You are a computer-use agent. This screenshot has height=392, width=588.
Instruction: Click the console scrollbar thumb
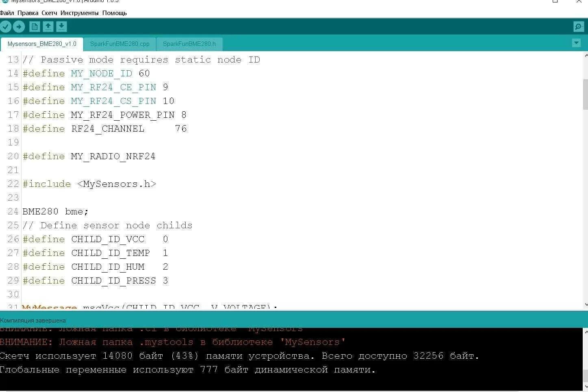(586, 375)
